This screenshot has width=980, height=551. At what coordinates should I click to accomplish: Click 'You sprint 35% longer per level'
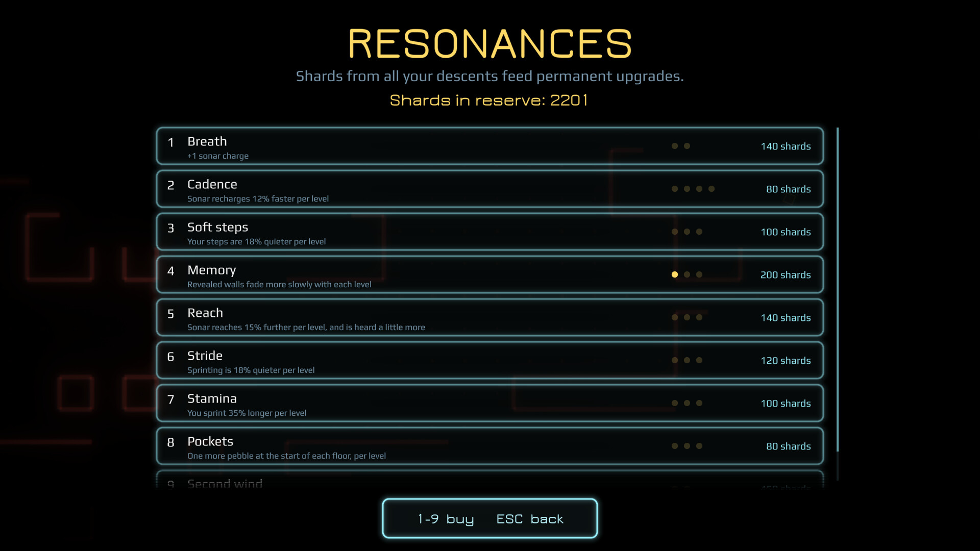247,413
